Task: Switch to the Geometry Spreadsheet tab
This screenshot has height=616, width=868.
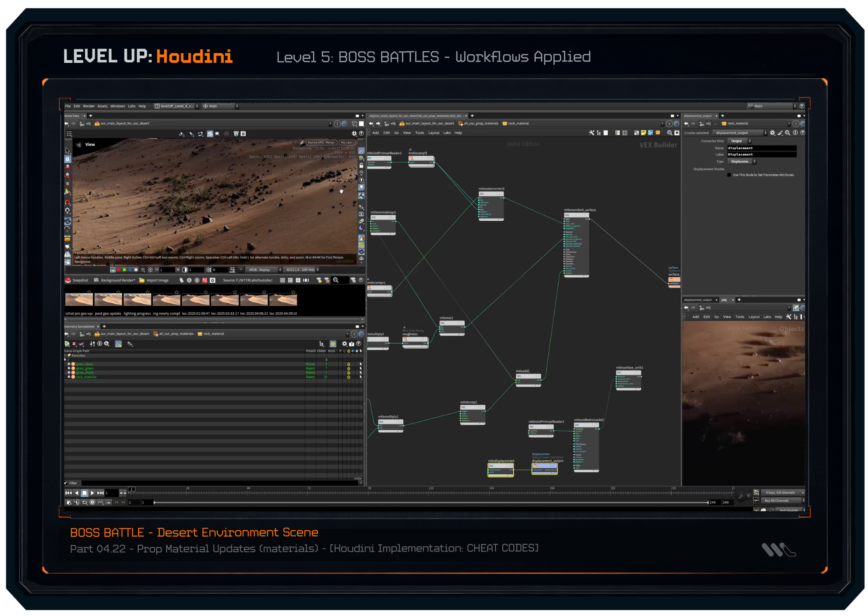Action: [79, 326]
